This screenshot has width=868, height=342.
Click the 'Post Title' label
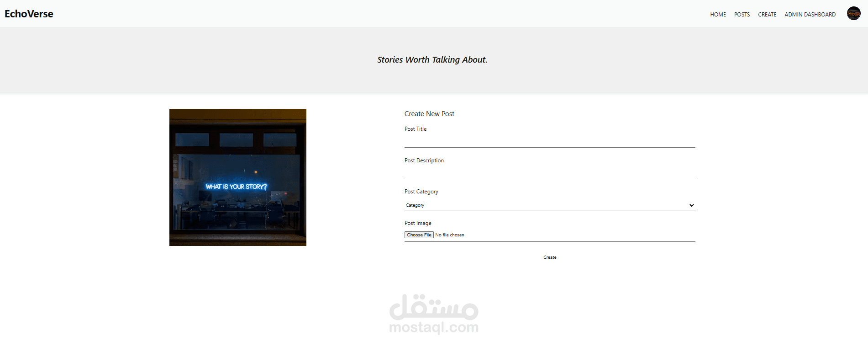click(x=416, y=129)
